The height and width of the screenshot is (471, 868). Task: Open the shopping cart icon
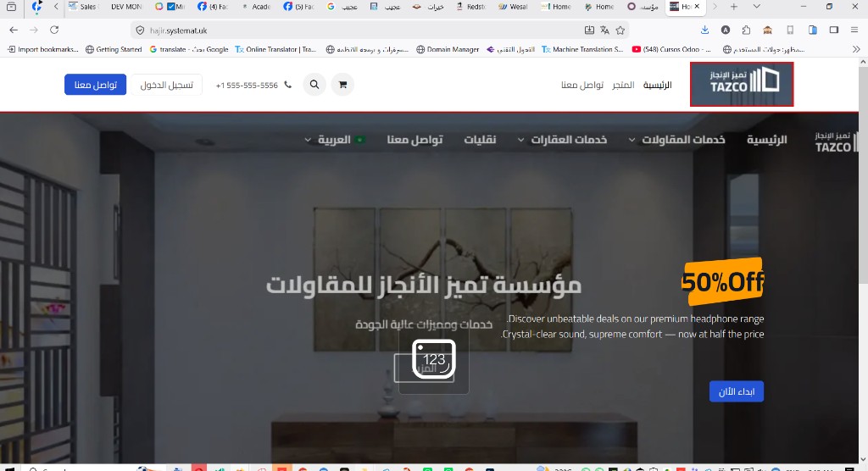click(x=342, y=85)
